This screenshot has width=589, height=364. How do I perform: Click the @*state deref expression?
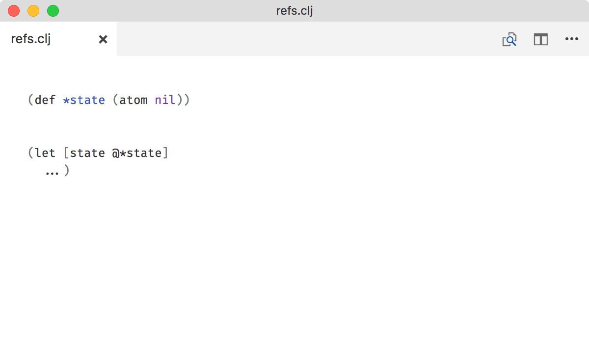click(x=136, y=153)
